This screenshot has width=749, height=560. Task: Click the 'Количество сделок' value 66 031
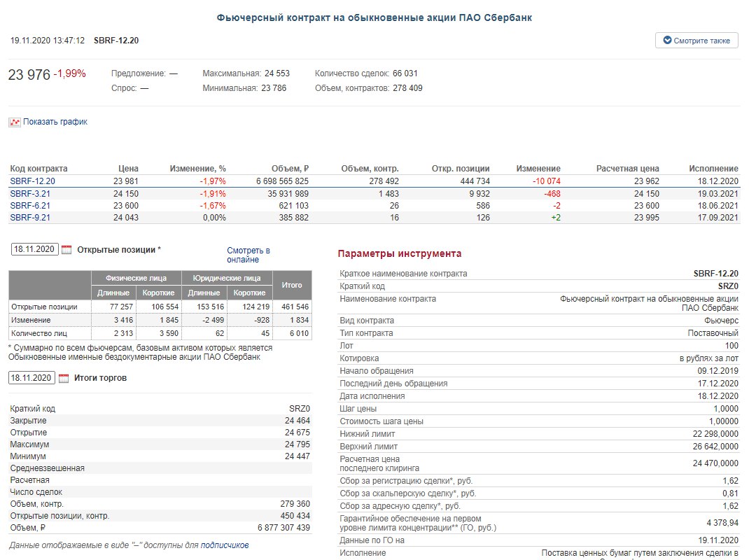(x=405, y=73)
